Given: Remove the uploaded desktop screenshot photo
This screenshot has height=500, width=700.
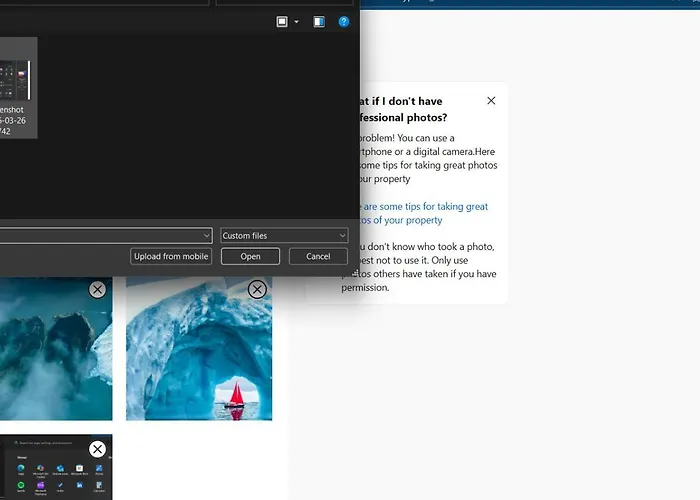Looking at the screenshot, I should [97, 449].
